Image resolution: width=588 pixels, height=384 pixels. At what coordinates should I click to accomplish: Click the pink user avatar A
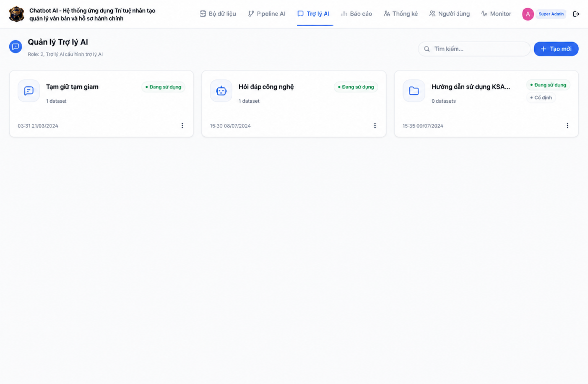pos(527,14)
